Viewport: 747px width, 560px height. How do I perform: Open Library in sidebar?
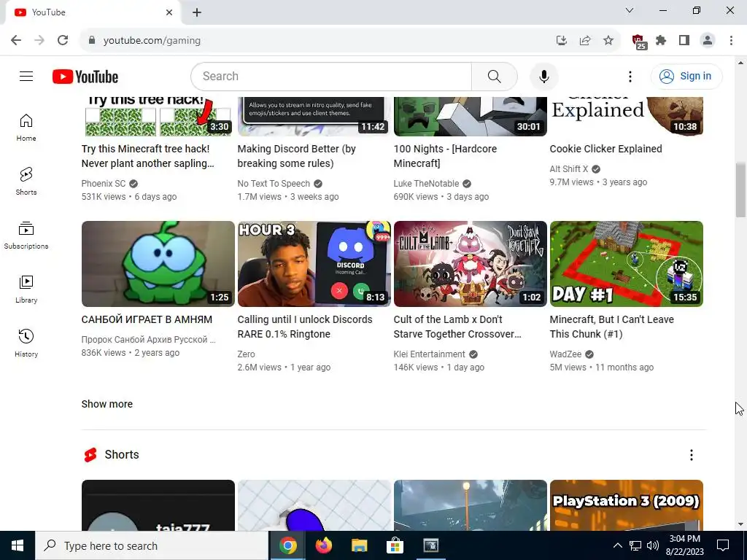26,289
